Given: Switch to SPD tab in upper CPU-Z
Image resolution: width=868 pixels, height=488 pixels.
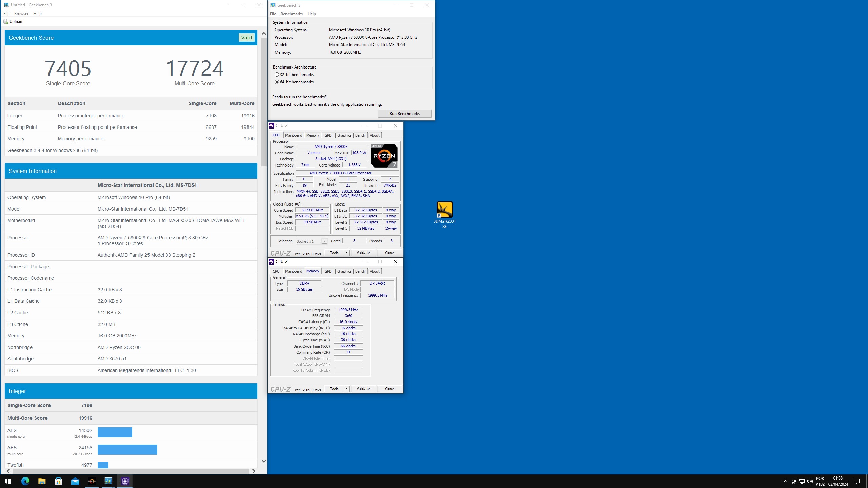Looking at the screenshot, I should coord(328,135).
